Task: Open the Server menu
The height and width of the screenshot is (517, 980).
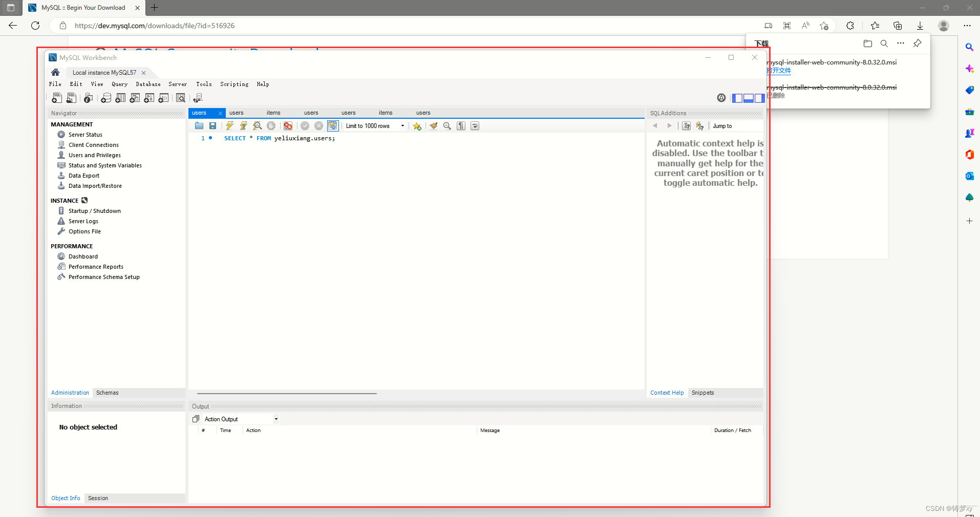Action: click(178, 84)
